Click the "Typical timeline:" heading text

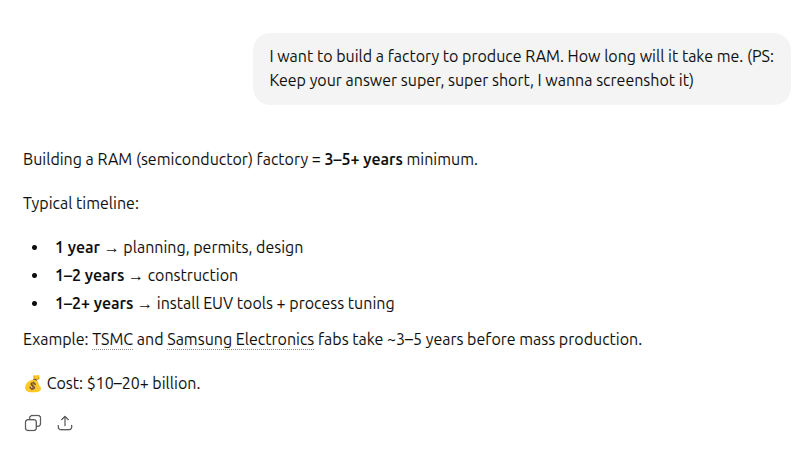81,203
